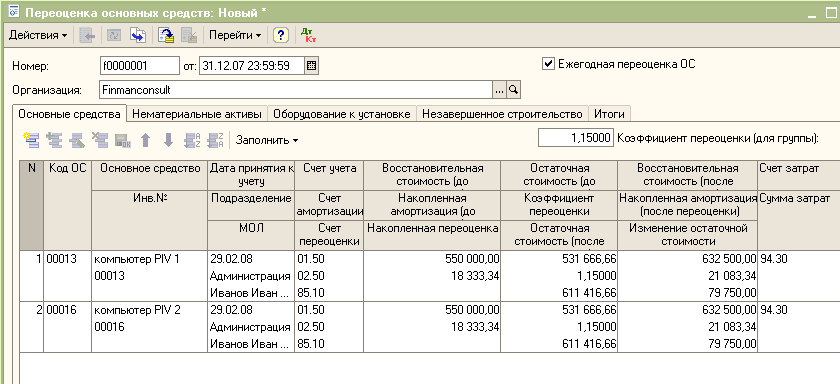Image resolution: width=840 pixels, height=384 pixels.
Task: Move row up with the up arrow
Action: tap(145, 141)
